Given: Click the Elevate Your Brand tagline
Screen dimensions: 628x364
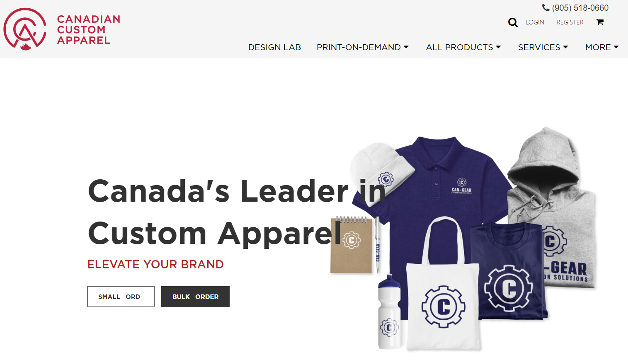Looking at the screenshot, I should click(155, 264).
